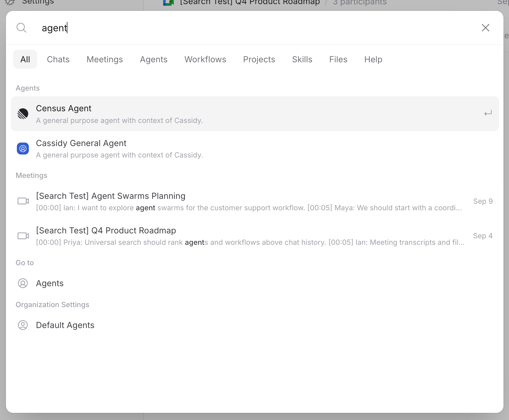The width and height of the screenshot is (509, 420).
Task: Click the Cassidy General Agent blue icon
Action: (x=23, y=149)
